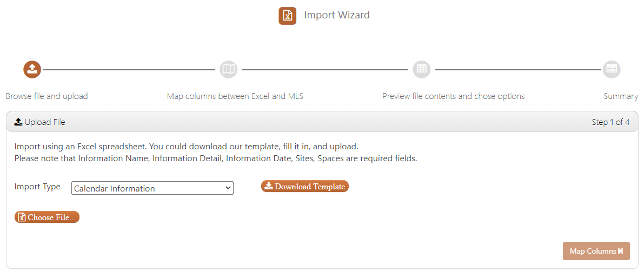Click the skip-forward icon on Map Columns
Screen dimensions: 644x271
(x=621, y=251)
